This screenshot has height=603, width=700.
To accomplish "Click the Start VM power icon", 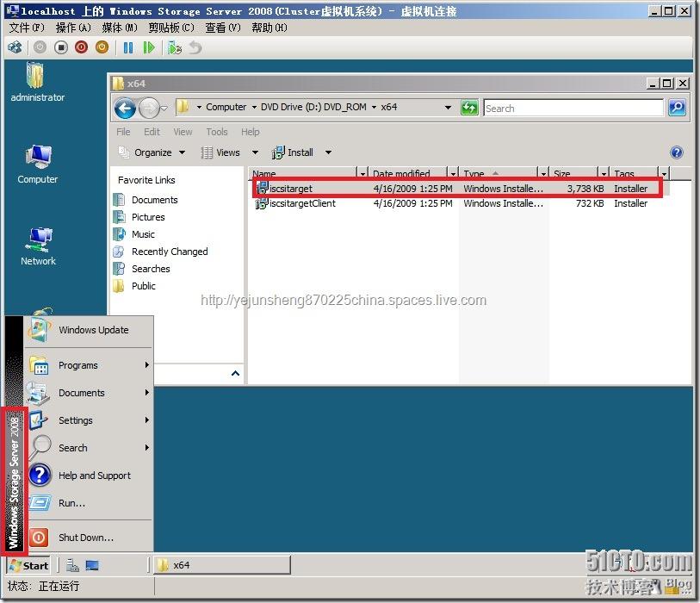I will click(x=40, y=47).
